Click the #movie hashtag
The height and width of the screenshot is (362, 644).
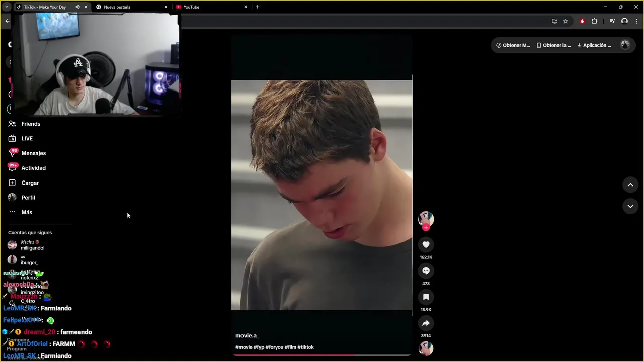(244, 347)
